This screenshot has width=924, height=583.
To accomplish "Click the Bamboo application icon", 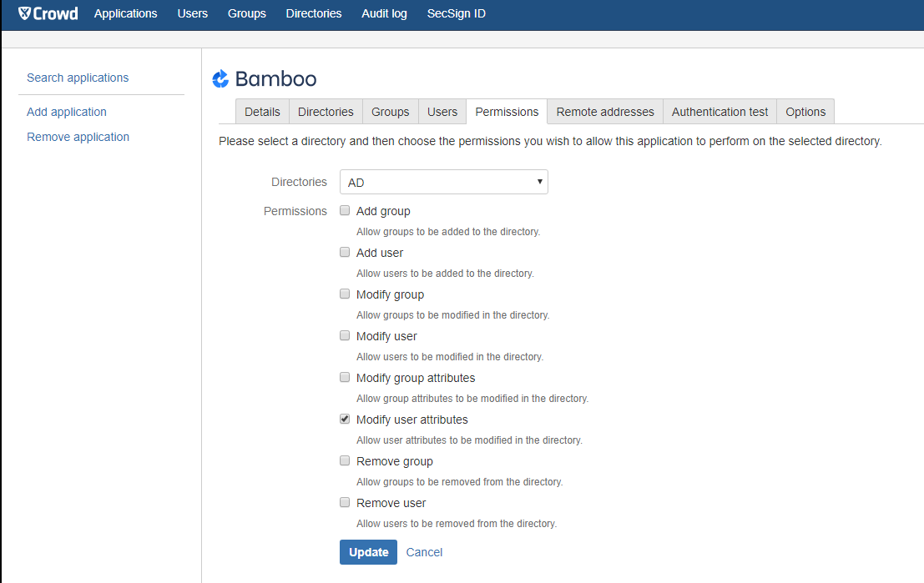I will 220,78.
